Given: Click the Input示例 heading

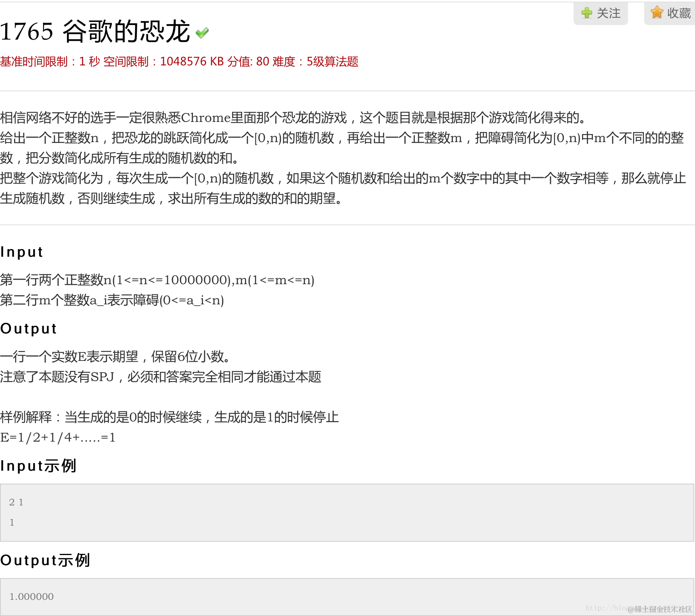Looking at the screenshot, I should coord(38,466).
